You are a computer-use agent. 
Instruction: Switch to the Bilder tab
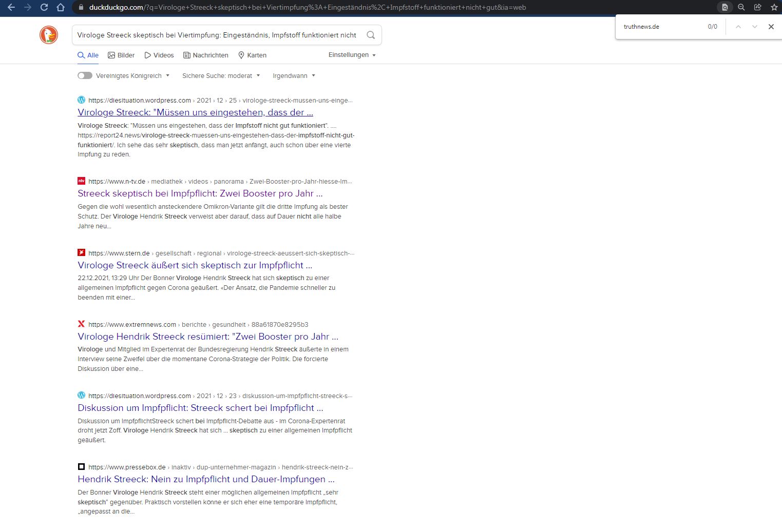[x=121, y=55]
